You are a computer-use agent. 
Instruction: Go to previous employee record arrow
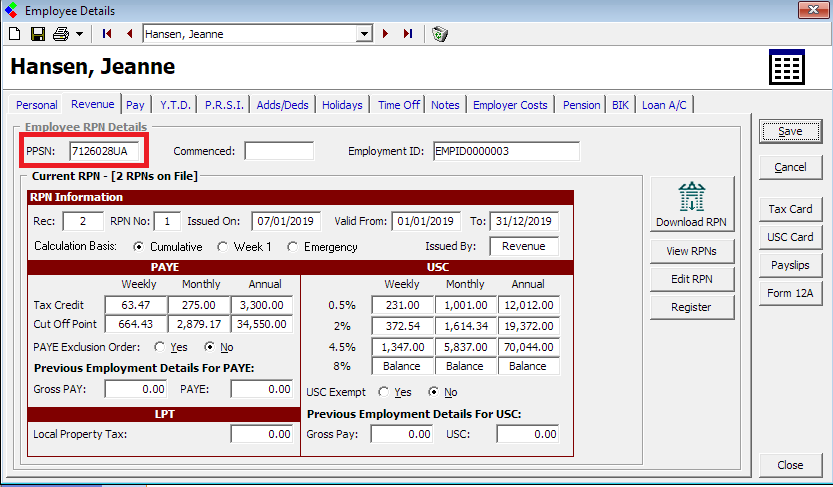tap(129, 34)
